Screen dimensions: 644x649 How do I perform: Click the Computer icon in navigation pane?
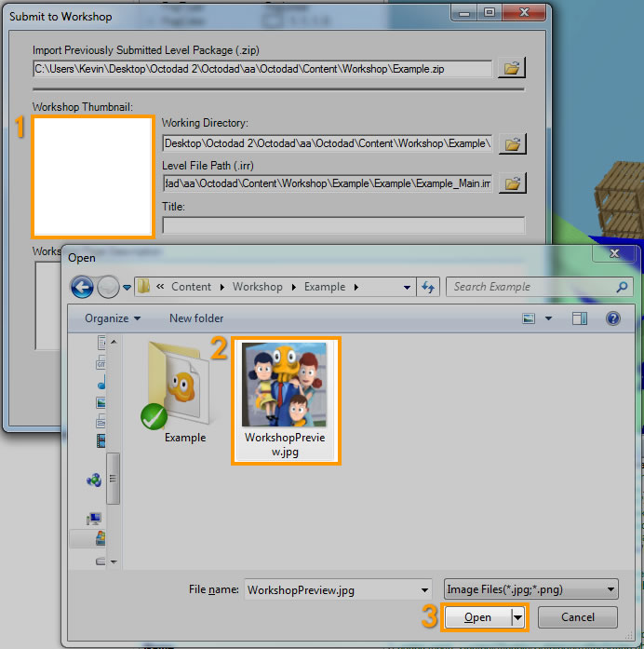click(94, 519)
